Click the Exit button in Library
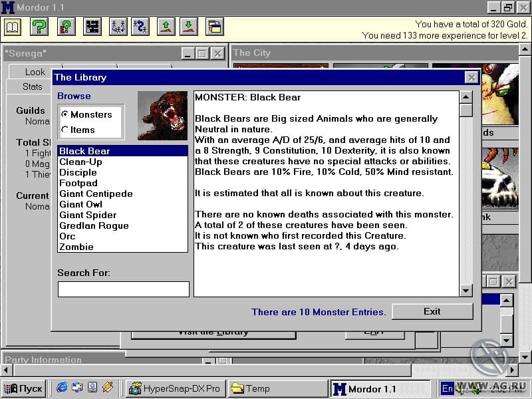 click(x=432, y=311)
